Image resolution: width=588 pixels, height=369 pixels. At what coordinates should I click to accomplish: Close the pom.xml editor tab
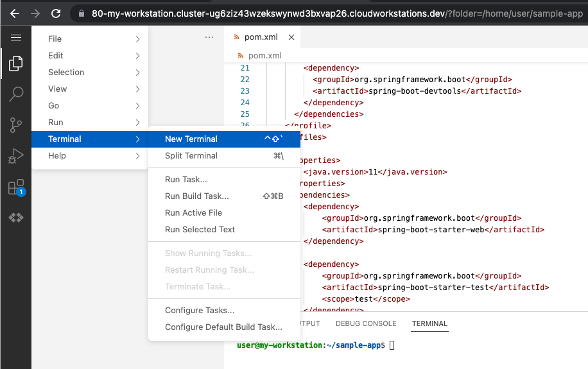click(291, 37)
